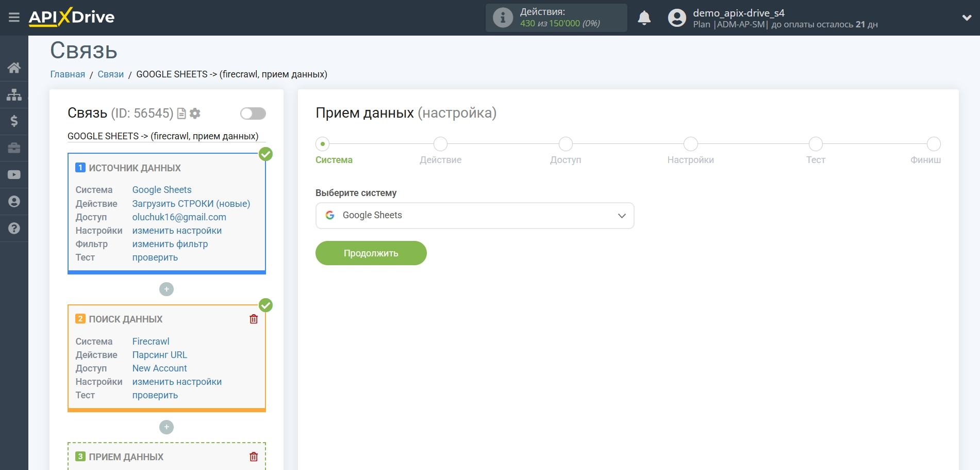Click the dollar billing icon in the sidebar

click(x=14, y=121)
